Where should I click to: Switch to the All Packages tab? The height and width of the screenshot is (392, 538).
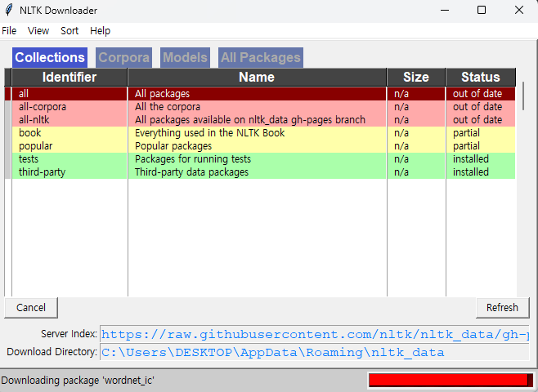[x=261, y=57]
